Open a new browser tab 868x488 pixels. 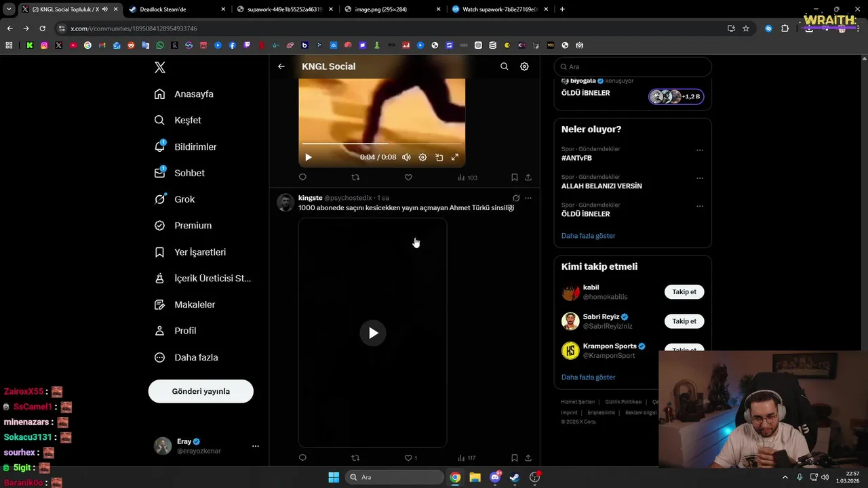pyautogui.click(x=562, y=9)
